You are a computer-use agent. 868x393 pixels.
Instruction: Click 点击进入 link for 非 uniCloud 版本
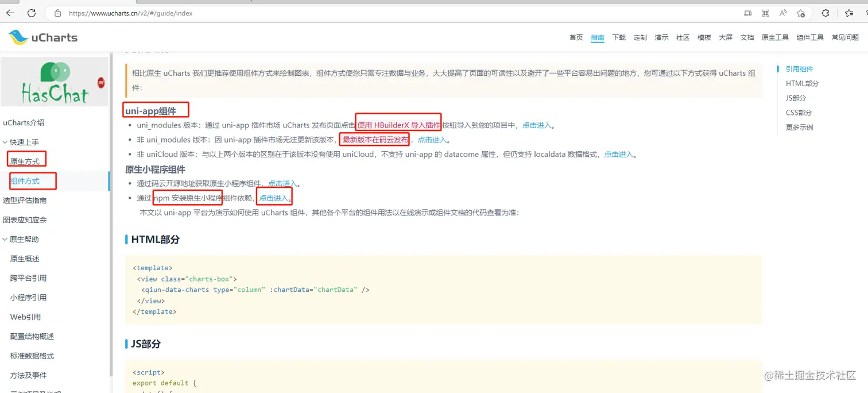pyautogui.click(x=619, y=154)
